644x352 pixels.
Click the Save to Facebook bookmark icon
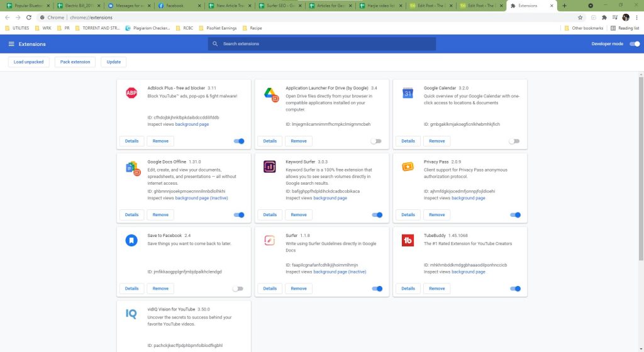coord(131,240)
